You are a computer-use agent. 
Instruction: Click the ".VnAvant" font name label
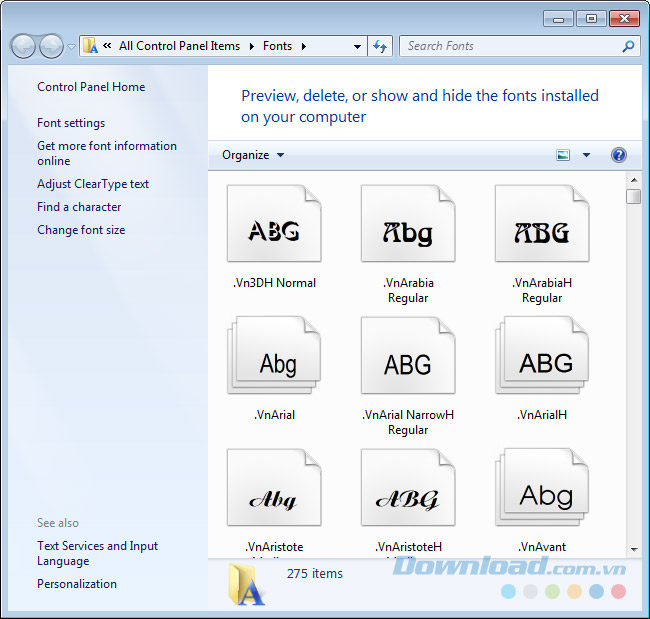point(542,547)
